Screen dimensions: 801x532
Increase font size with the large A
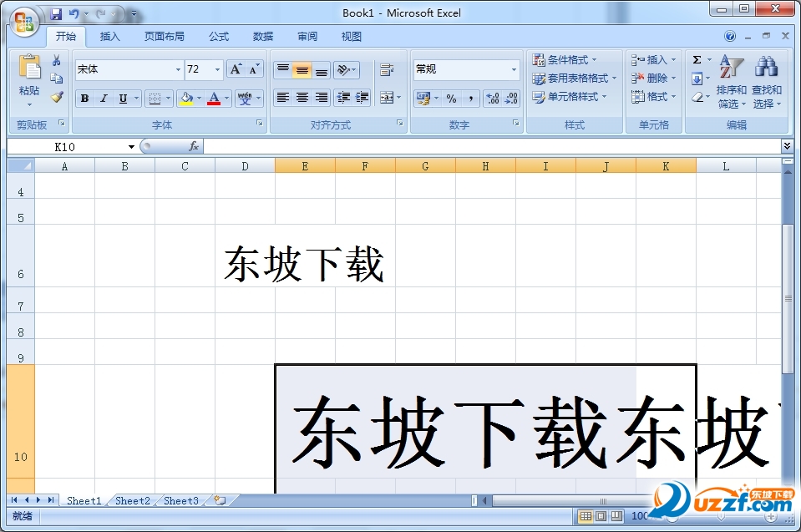(235, 69)
